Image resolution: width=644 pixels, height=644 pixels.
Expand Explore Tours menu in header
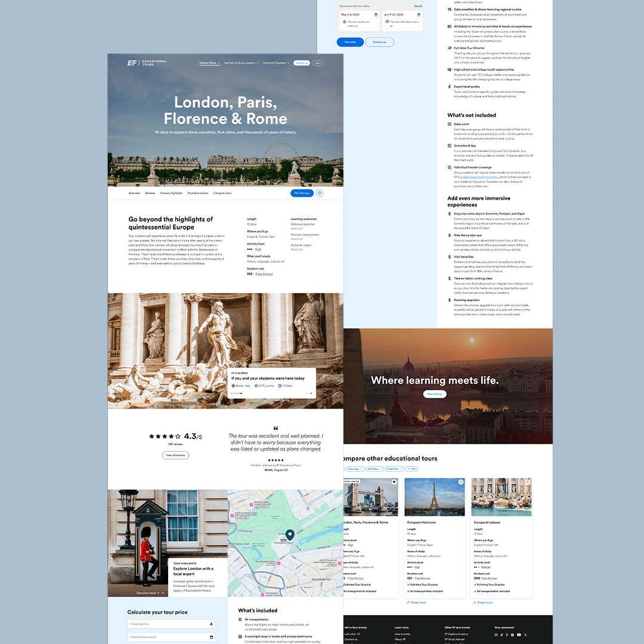(209, 63)
